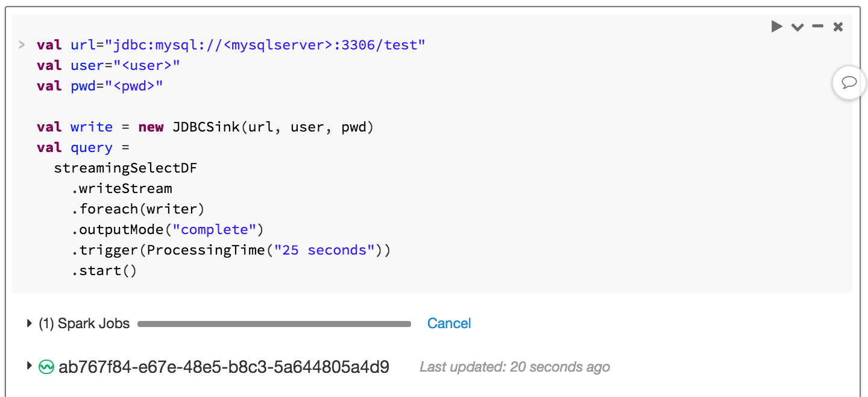The width and height of the screenshot is (868, 397).
Task: Click the Spark Jobs progress bar
Action: click(x=274, y=324)
